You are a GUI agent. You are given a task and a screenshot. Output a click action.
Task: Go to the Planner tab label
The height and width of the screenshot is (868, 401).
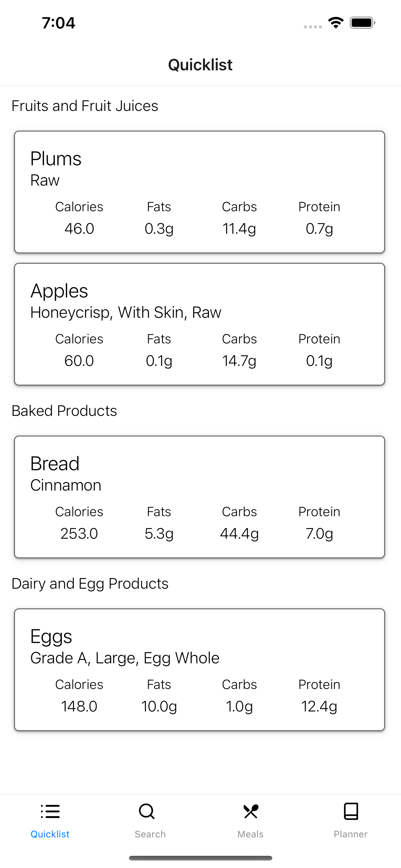[x=351, y=834]
